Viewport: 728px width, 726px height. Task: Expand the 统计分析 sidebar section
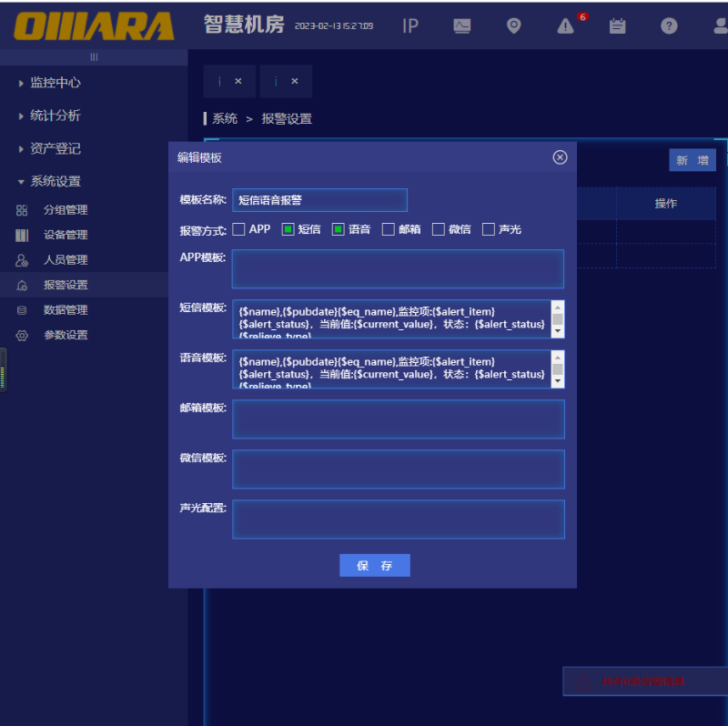56,116
